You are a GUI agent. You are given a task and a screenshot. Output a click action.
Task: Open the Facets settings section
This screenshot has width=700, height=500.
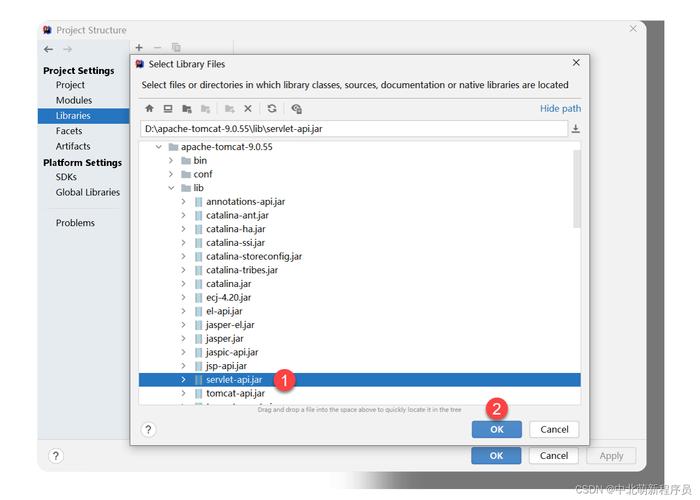coord(69,131)
